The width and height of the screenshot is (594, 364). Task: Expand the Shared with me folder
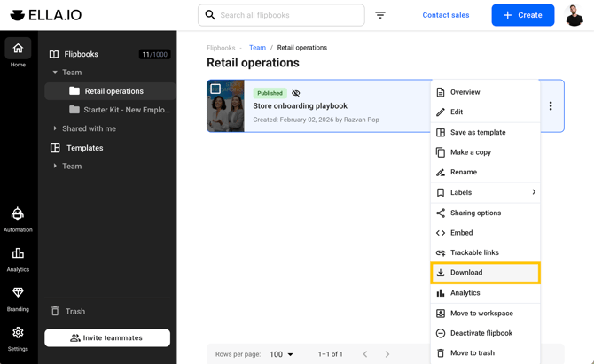pyautogui.click(x=55, y=128)
